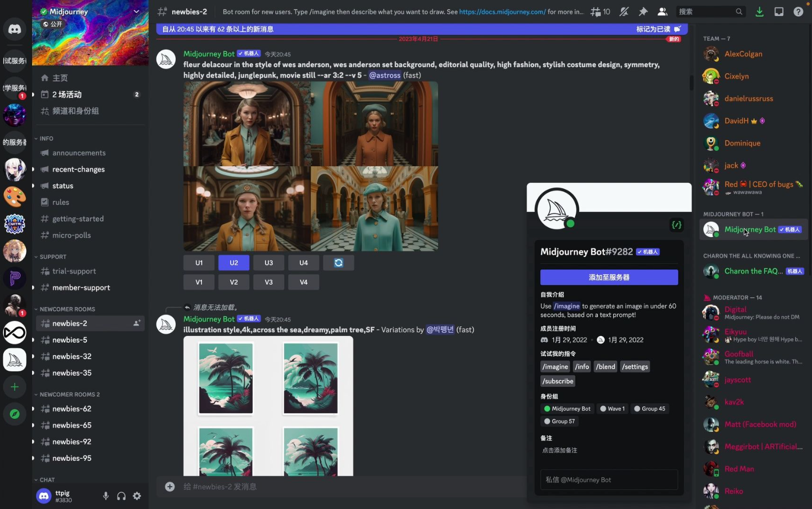This screenshot has height=509, width=812.
Task: Show pinned messages
Action: coord(643,12)
